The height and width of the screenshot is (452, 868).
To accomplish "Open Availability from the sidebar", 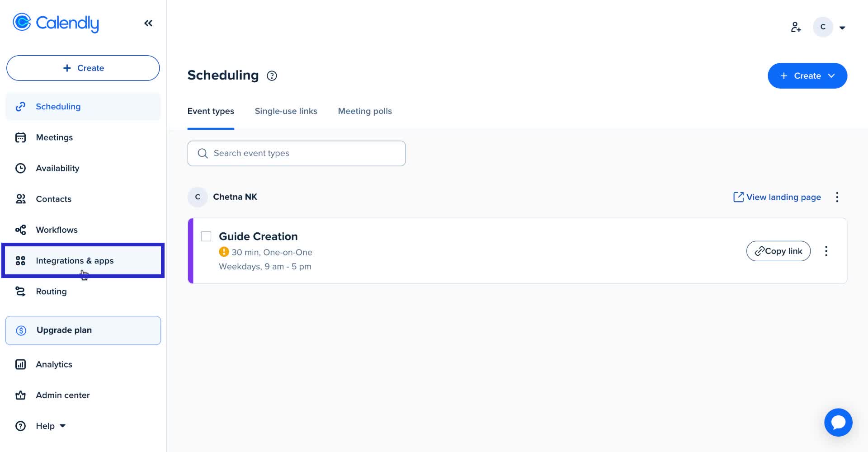I will 21,168.
